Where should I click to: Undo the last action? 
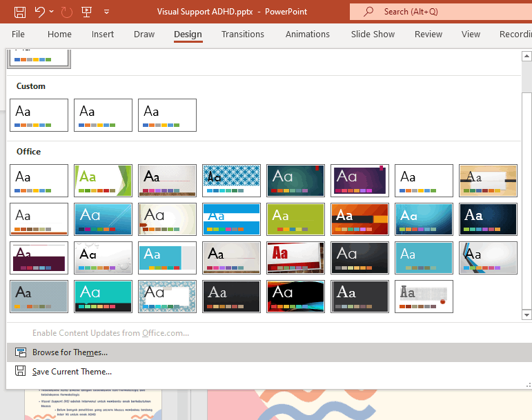coord(40,12)
